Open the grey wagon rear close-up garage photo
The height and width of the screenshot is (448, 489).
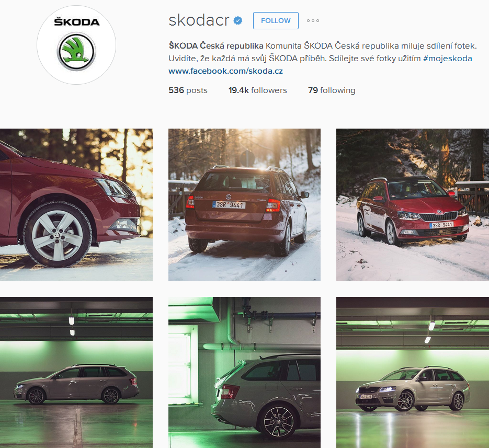click(x=245, y=373)
